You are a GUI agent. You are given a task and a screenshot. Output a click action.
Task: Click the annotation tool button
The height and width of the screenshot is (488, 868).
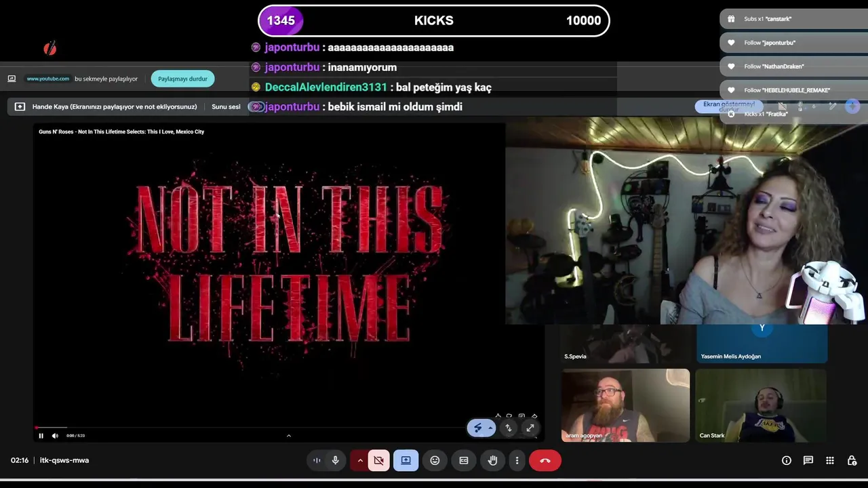coord(477,428)
